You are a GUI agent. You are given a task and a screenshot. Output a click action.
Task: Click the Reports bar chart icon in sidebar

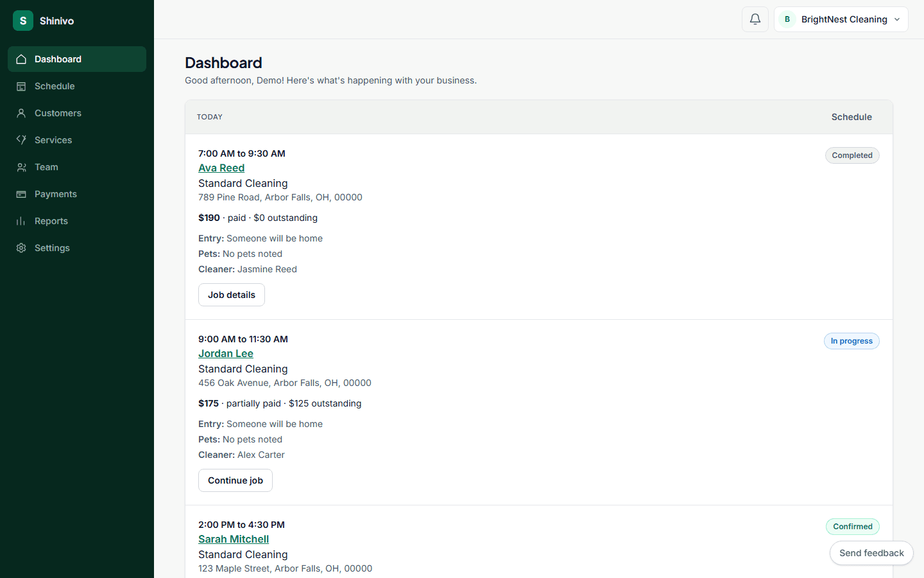tap(21, 221)
